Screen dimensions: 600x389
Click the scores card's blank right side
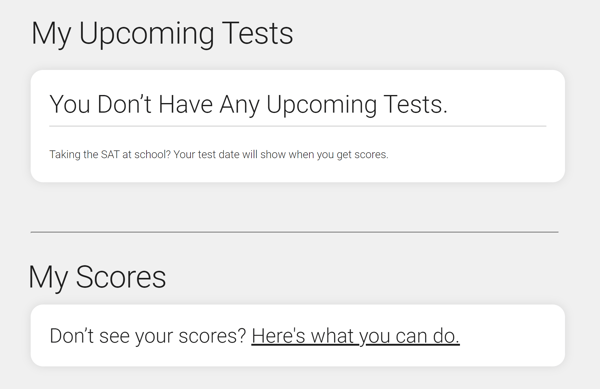(511, 336)
